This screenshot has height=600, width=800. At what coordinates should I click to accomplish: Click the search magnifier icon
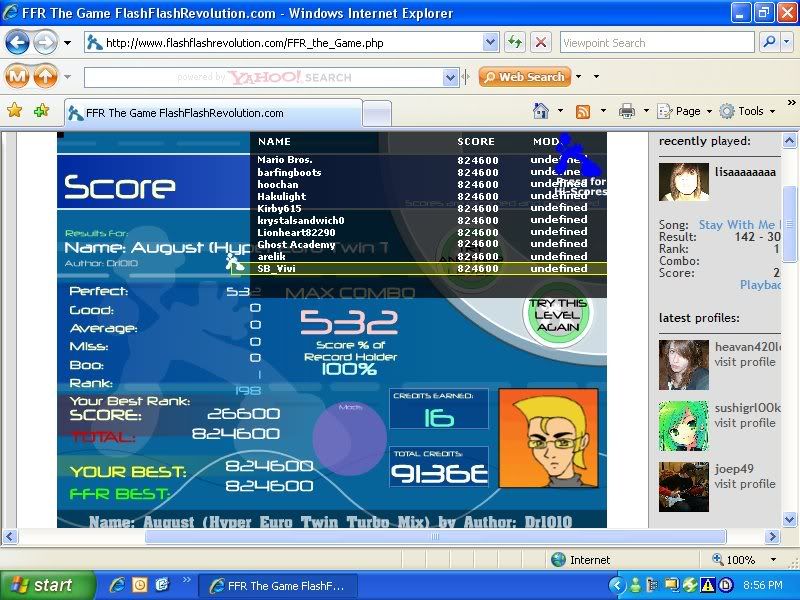pyautogui.click(x=769, y=43)
